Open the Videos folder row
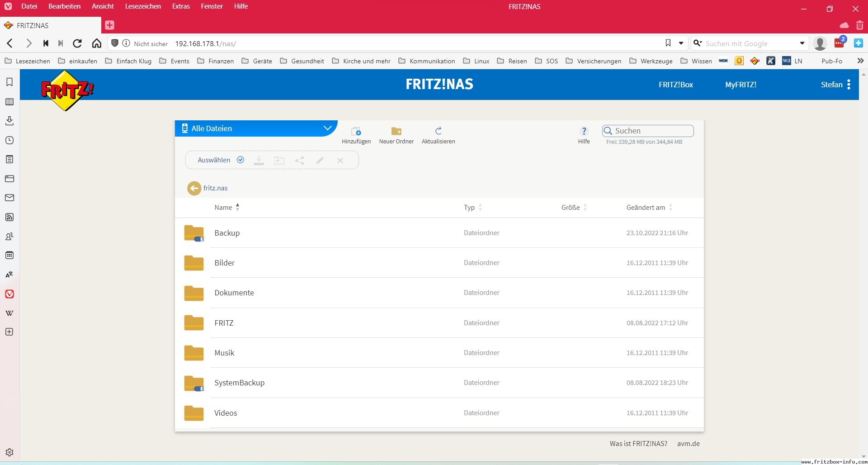 click(x=439, y=413)
